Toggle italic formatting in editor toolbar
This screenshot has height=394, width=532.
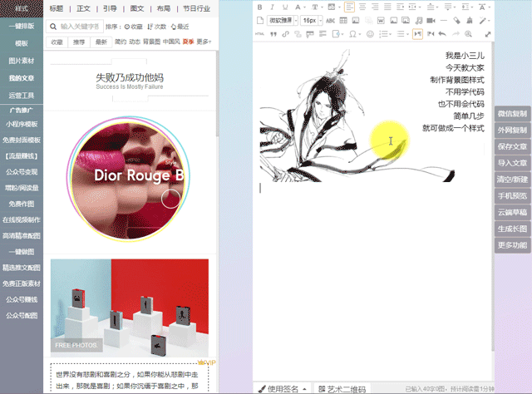(272, 7)
